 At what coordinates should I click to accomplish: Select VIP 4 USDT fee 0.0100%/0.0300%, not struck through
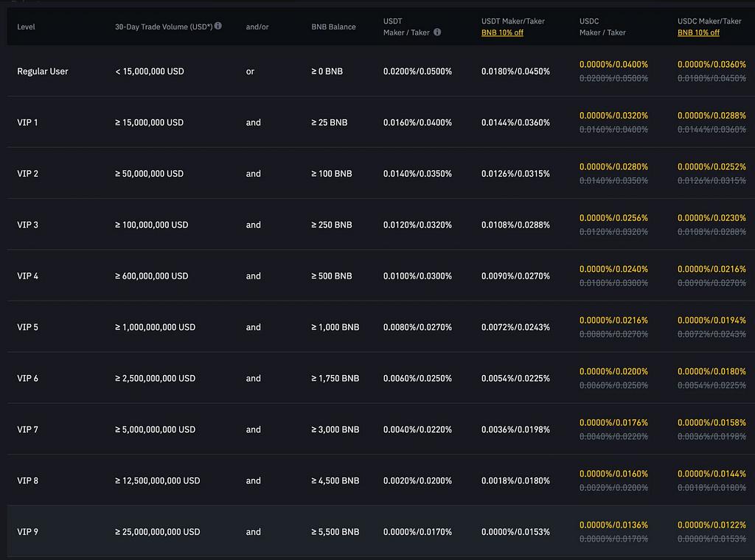coord(417,276)
